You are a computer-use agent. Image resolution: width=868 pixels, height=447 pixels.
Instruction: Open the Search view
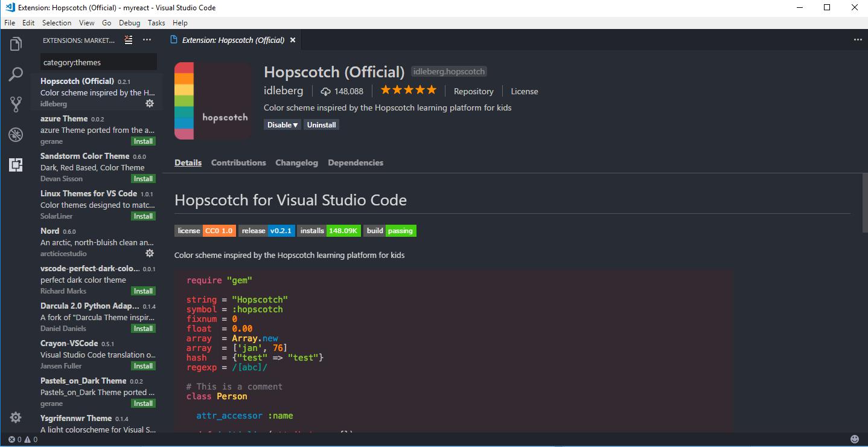(16, 74)
